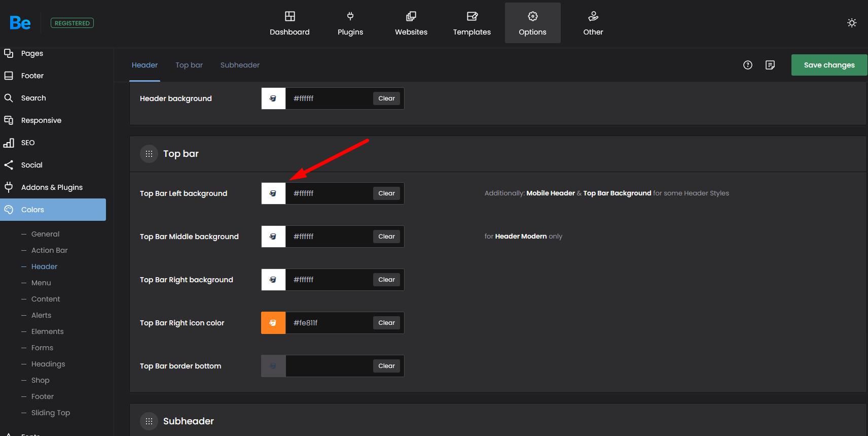Viewport: 868px width, 436px height.
Task: Clear the Top Bar Middle background color
Action: click(x=386, y=237)
